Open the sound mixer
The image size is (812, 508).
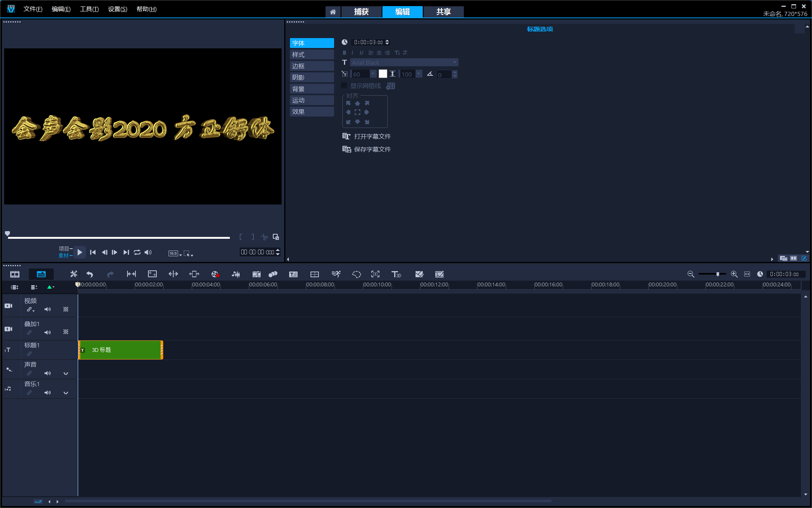tap(236, 274)
